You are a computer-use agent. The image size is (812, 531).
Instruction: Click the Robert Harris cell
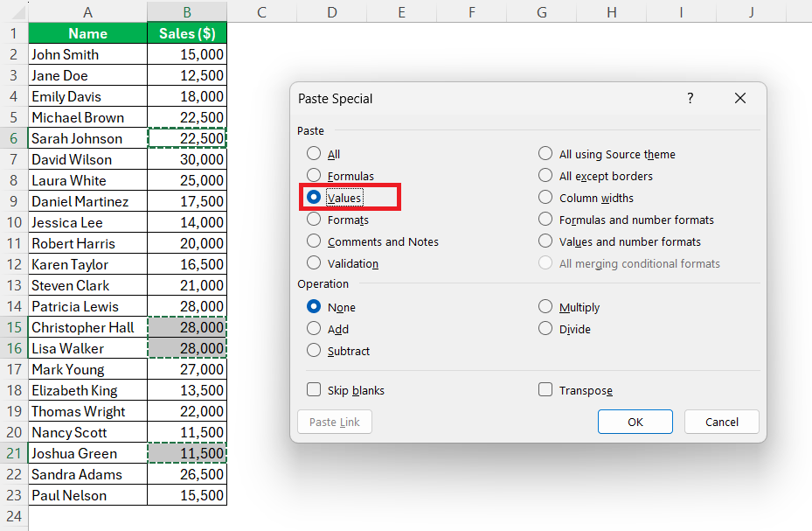click(87, 243)
